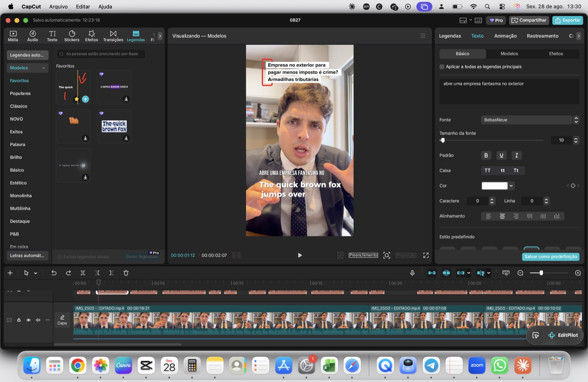Adjust font size stepper value 10
Screen dimensions: 588x382
click(576, 140)
